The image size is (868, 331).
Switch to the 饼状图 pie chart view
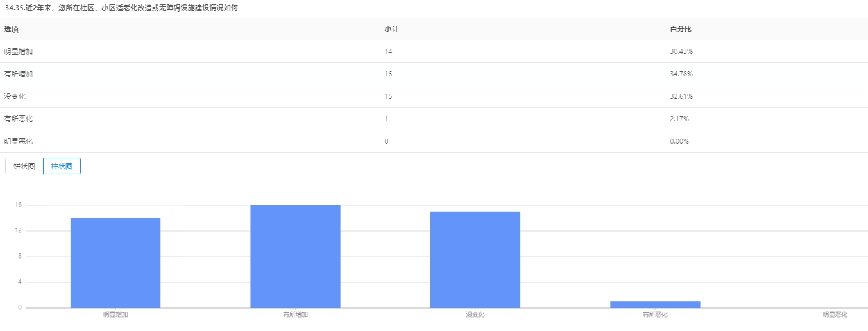pos(24,166)
